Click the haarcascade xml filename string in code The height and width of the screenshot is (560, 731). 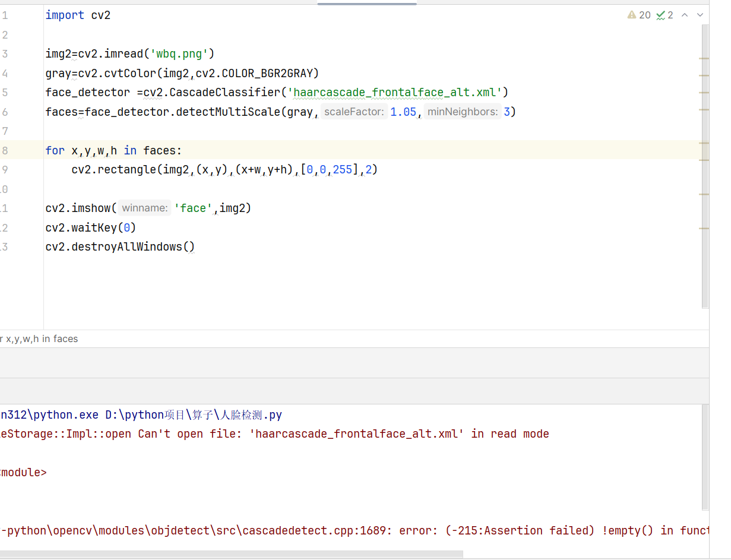(x=395, y=92)
